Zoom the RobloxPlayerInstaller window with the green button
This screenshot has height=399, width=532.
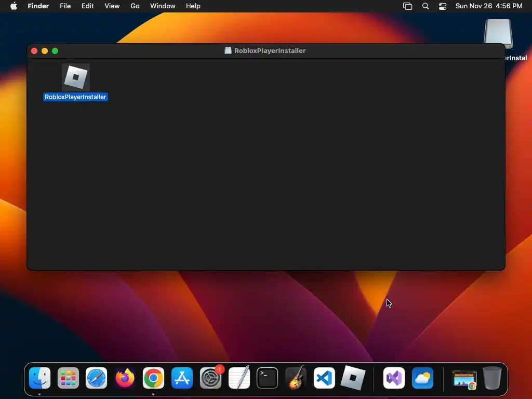coord(55,51)
